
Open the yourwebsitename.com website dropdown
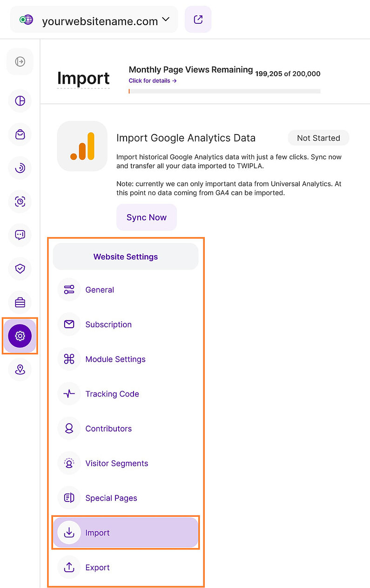pos(93,20)
